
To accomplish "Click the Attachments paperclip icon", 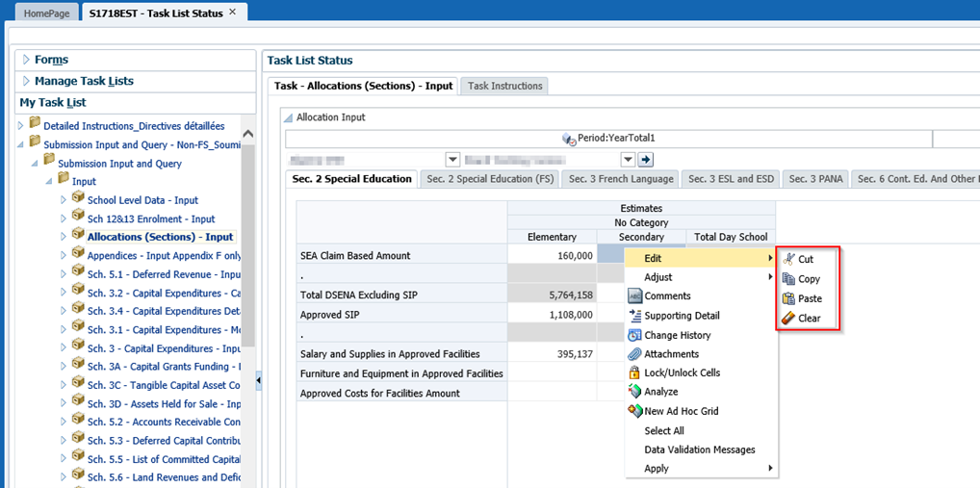I will (x=634, y=354).
